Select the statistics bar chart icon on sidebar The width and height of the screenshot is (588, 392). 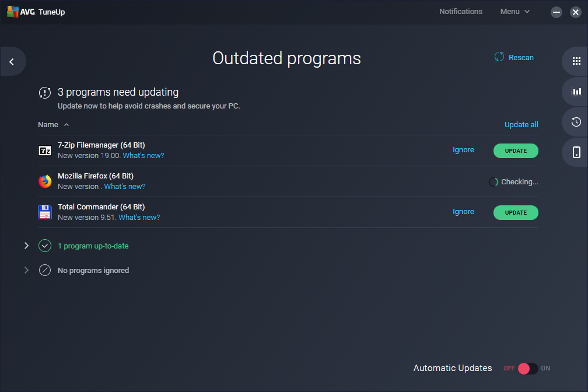click(576, 91)
